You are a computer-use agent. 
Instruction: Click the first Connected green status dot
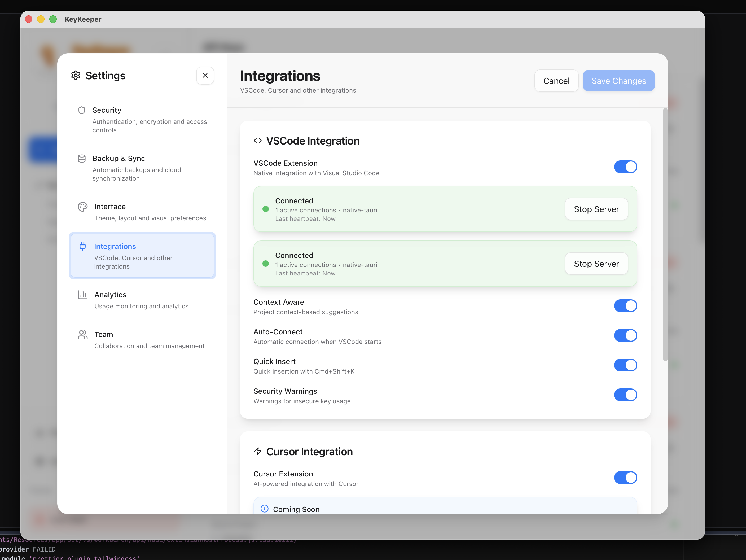coord(266,209)
